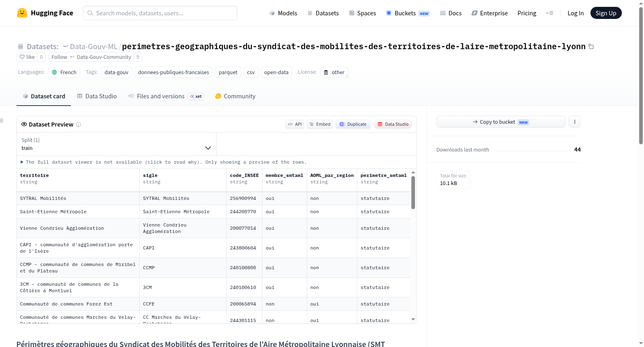Click the globe icon on French tag
This screenshot has width=644, height=347.
point(54,72)
